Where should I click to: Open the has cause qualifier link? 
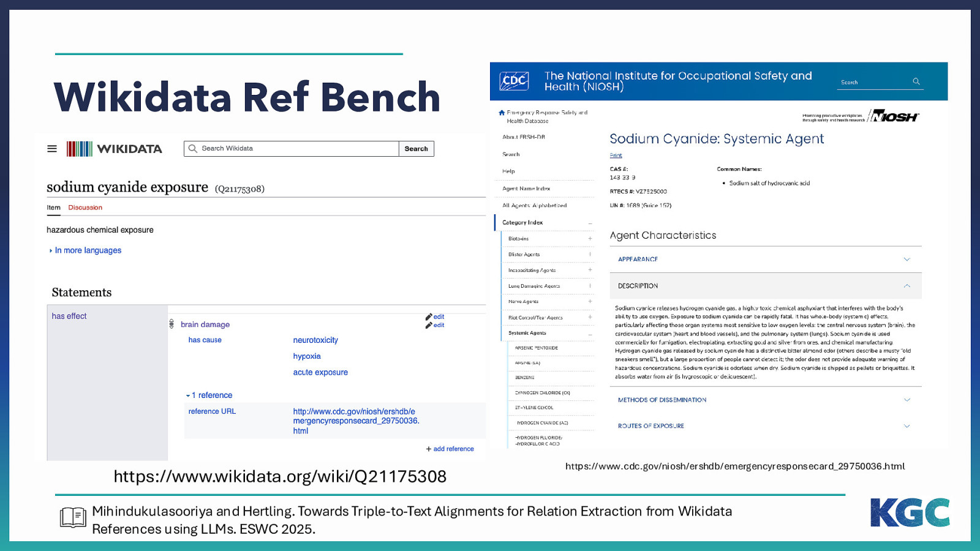pyautogui.click(x=205, y=340)
